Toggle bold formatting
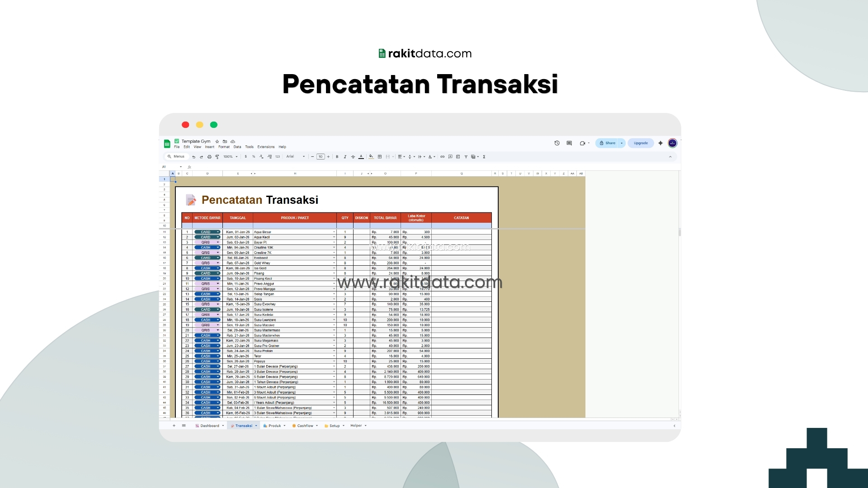Screen dimensions: 868x488 coord(337,157)
